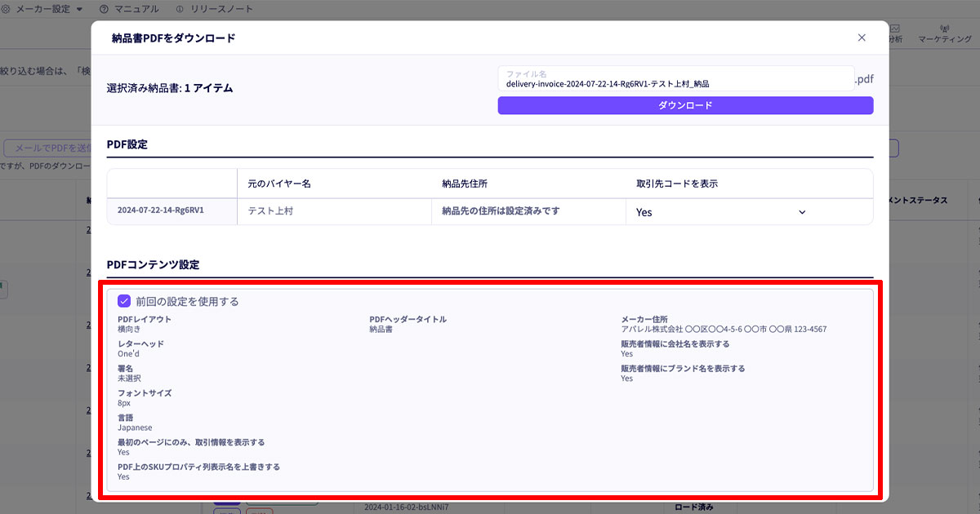The width and height of the screenshot is (980, 514).
Task: Click the .pdf extension text
Action: [864, 79]
